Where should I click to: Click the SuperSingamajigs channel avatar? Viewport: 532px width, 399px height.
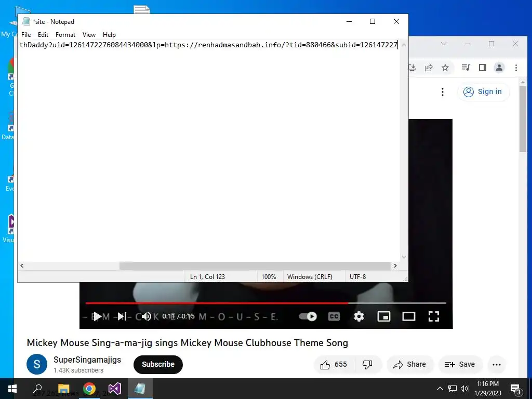pyautogui.click(x=37, y=364)
